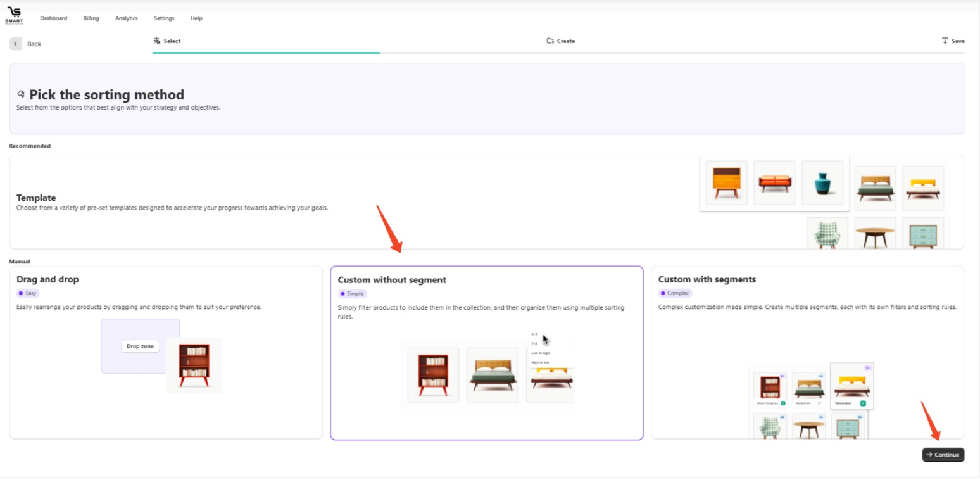This screenshot has height=482, width=980.
Task: Click the Simple difficulty badge
Action: click(352, 294)
